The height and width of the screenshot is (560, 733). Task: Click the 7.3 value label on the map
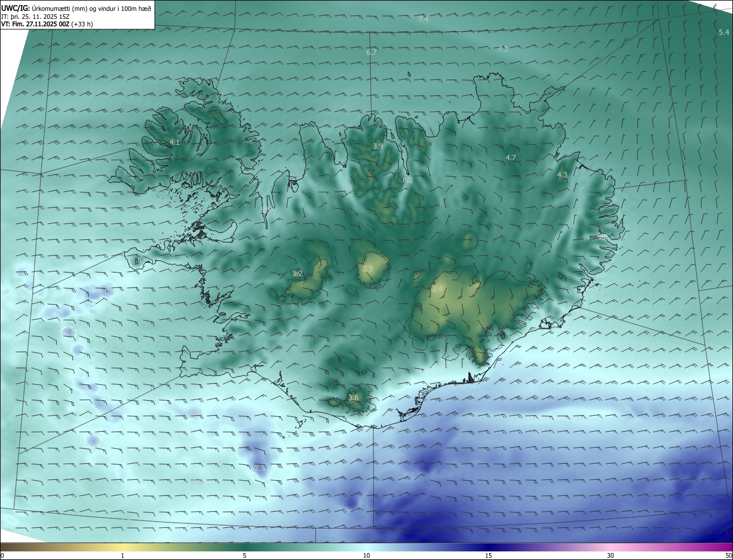[503, 49]
